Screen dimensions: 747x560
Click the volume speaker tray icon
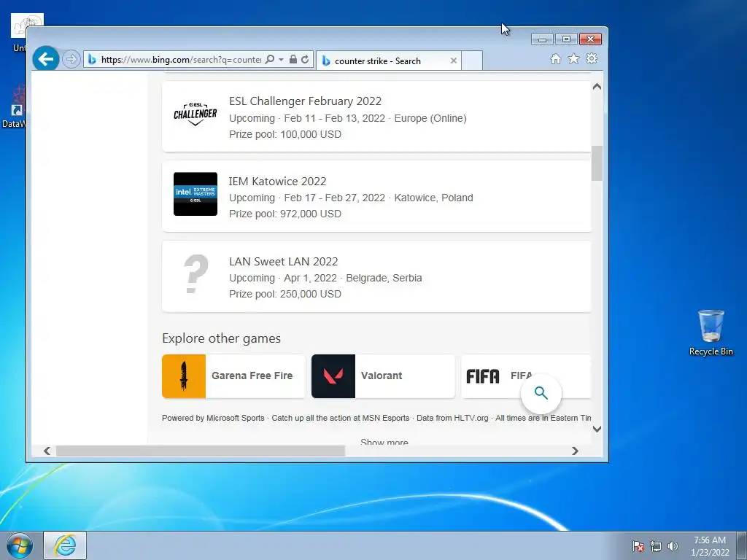(x=673, y=546)
